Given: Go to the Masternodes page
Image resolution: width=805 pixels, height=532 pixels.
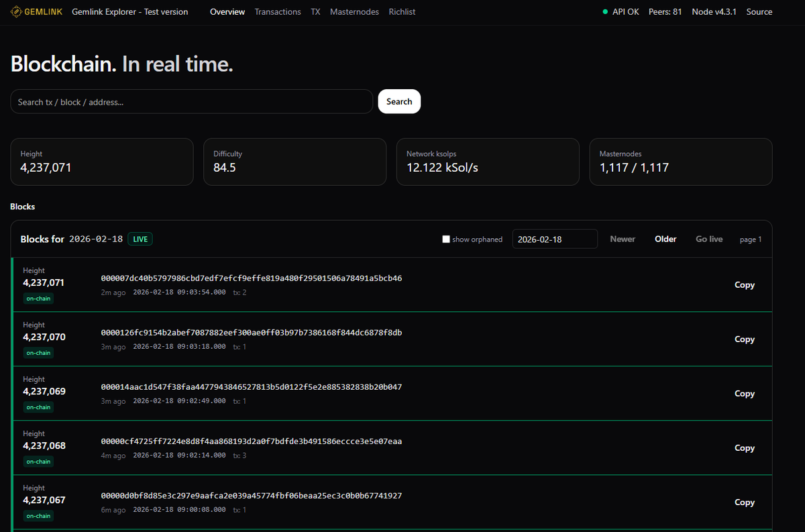Looking at the screenshot, I should 354,12.
